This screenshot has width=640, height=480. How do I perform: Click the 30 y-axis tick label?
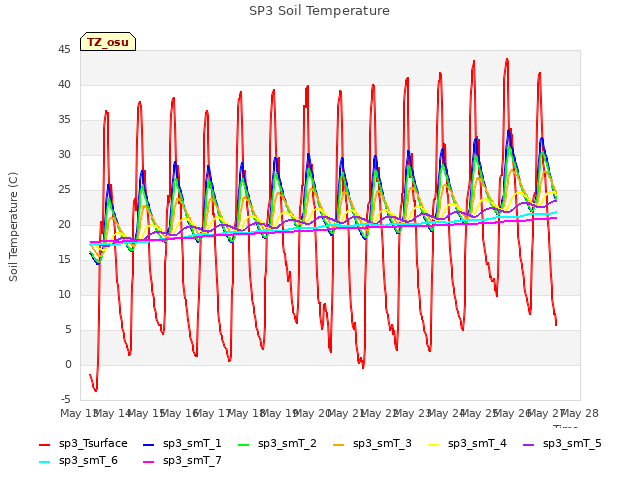pyautogui.click(x=64, y=155)
